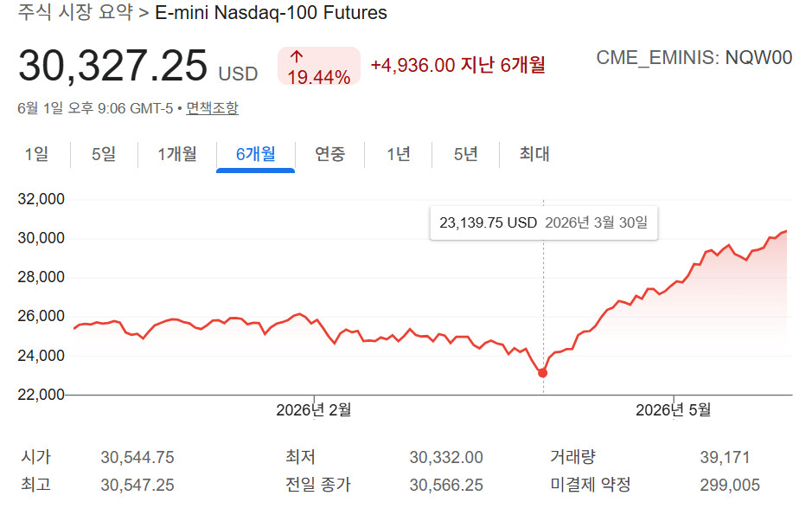Click the CME_EMINIS: NQW00 ticker label
This screenshot has width=812, height=515.
[694, 57]
